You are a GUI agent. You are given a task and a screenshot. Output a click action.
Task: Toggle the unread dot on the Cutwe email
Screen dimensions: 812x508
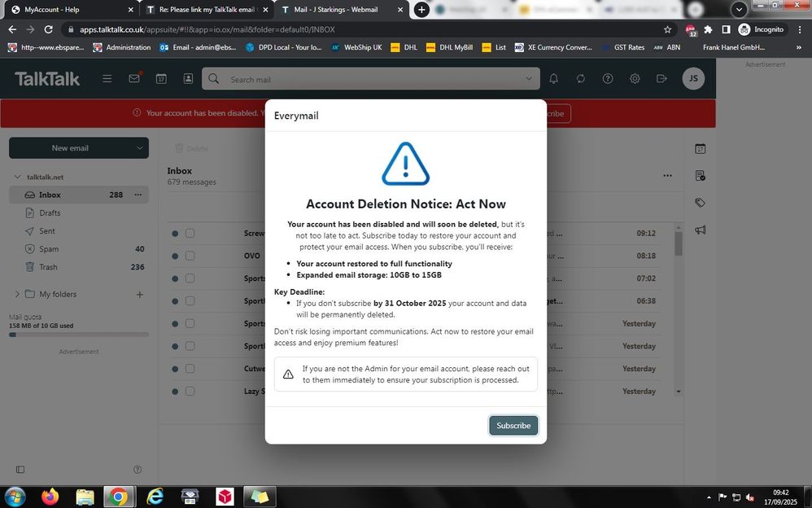174,368
